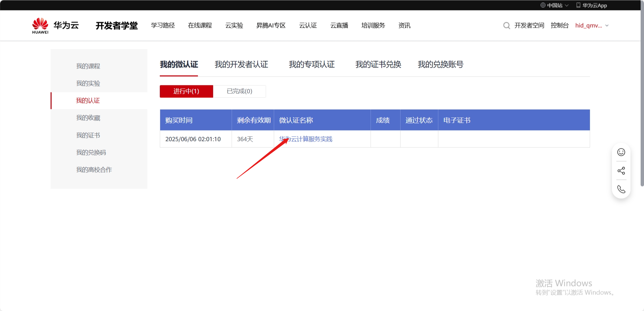Show the 已完成(0) certifications
This screenshot has height=311, width=644.
[x=239, y=91]
